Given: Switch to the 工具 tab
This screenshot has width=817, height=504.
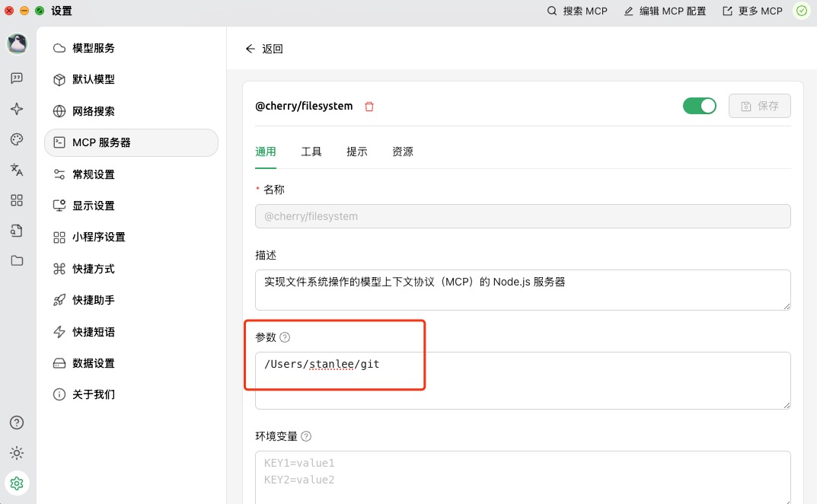Looking at the screenshot, I should pos(311,152).
